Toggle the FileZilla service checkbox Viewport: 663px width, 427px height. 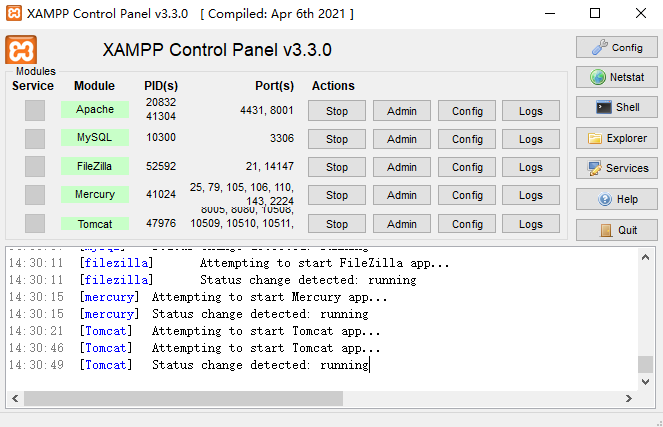[35, 167]
